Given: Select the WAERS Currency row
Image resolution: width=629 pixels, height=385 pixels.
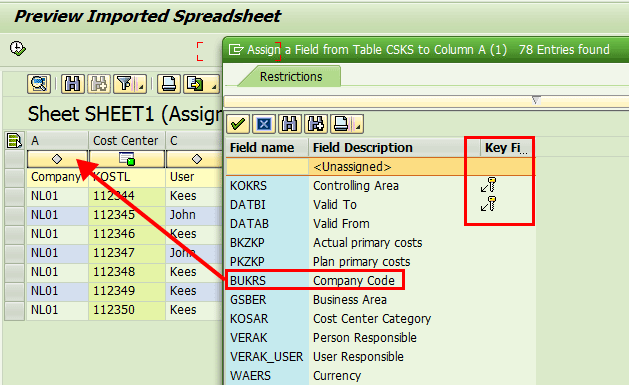Looking at the screenshot, I should [x=380, y=375].
